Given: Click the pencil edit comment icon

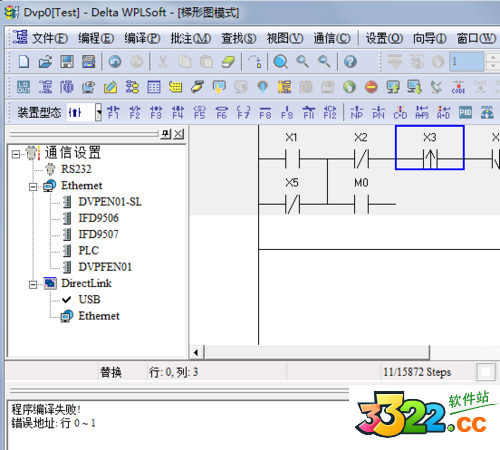Looking at the screenshot, I should [x=110, y=87].
